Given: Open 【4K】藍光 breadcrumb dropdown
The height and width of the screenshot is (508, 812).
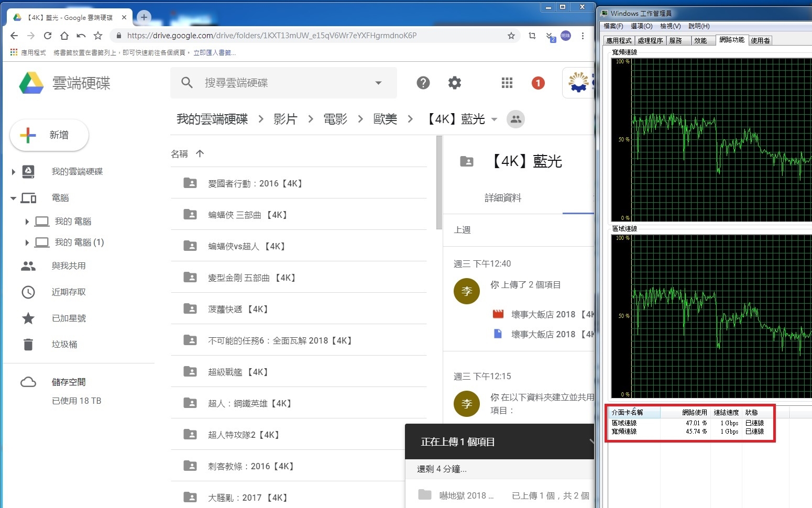Looking at the screenshot, I should [494, 119].
